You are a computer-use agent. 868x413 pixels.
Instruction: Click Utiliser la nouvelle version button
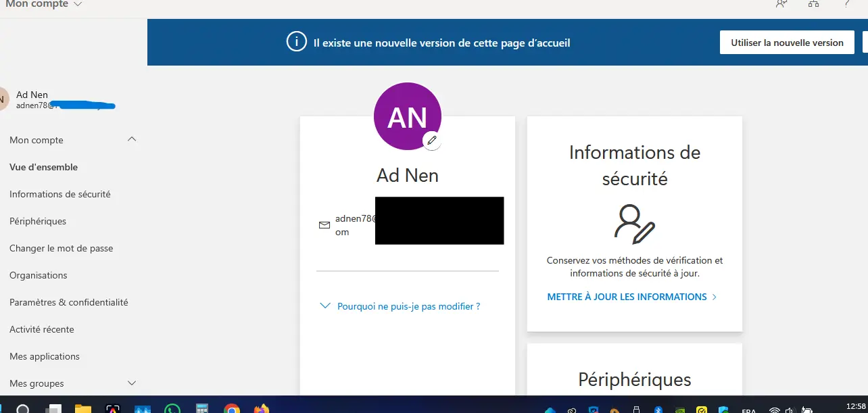pos(787,42)
